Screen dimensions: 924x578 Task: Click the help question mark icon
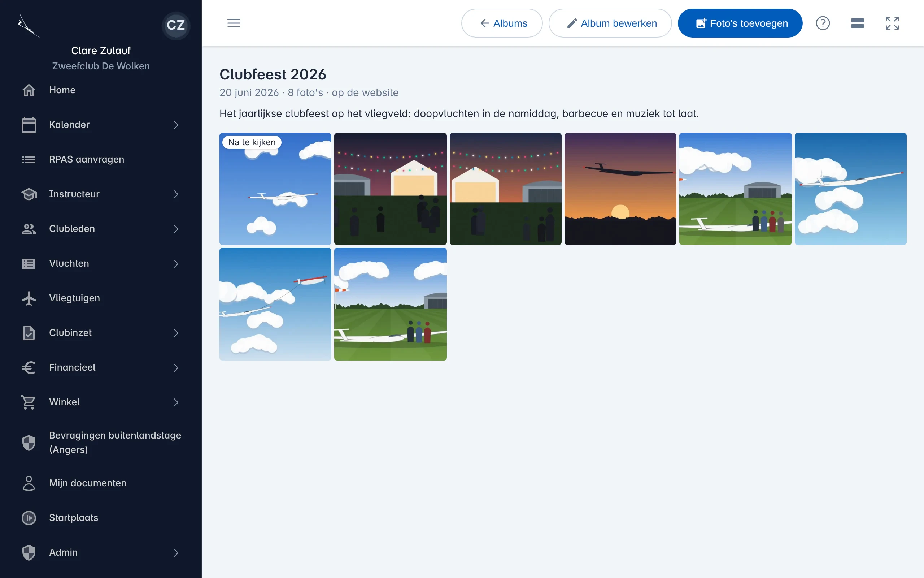point(823,23)
